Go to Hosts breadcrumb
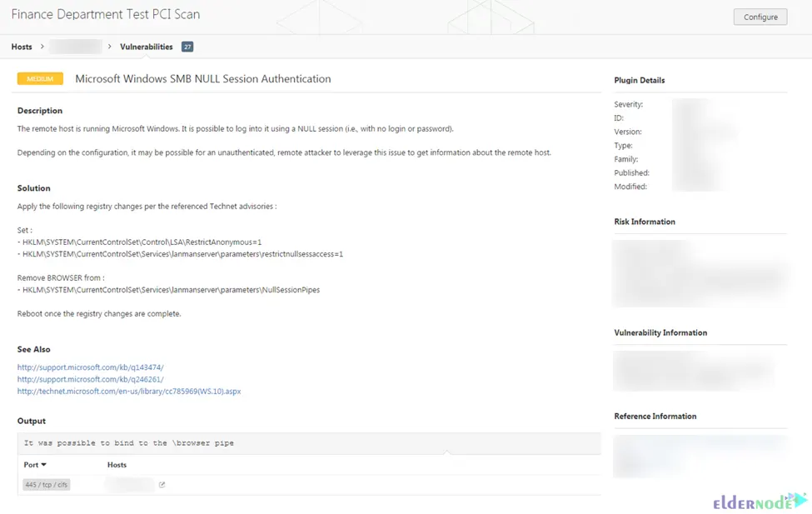 pyautogui.click(x=22, y=47)
